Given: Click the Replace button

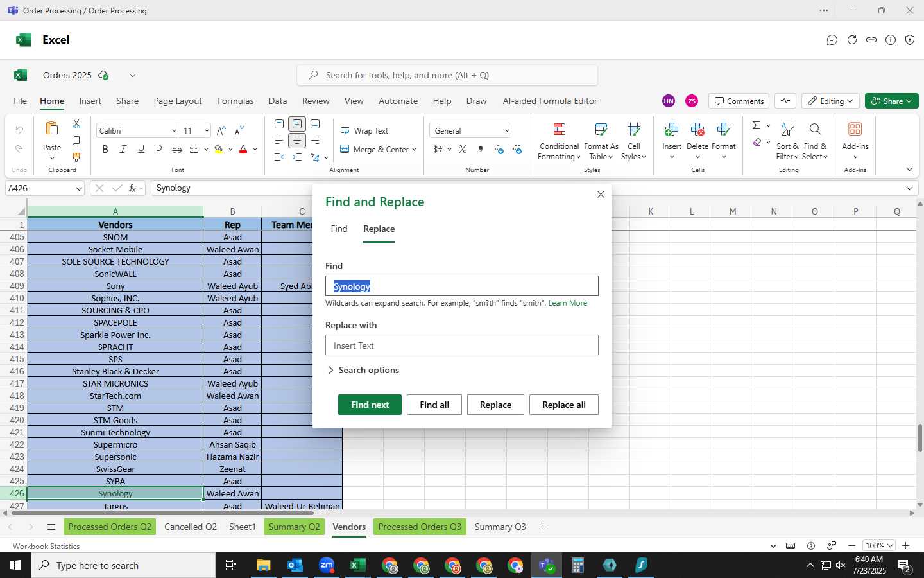Looking at the screenshot, I should pyautogui.click(x=495, y=405).
